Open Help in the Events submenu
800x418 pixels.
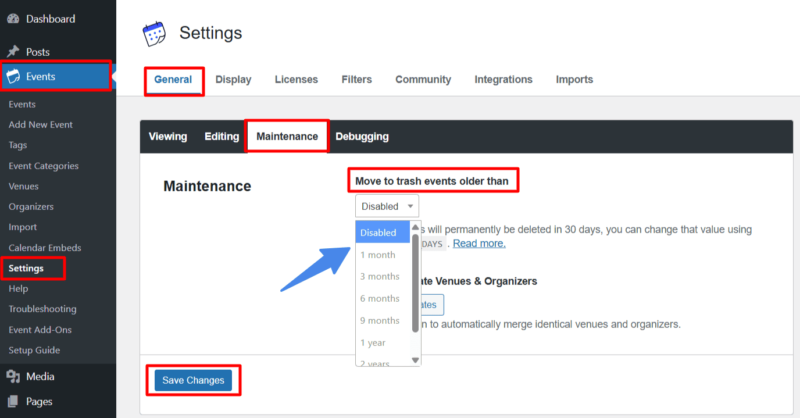click(18, 288)
